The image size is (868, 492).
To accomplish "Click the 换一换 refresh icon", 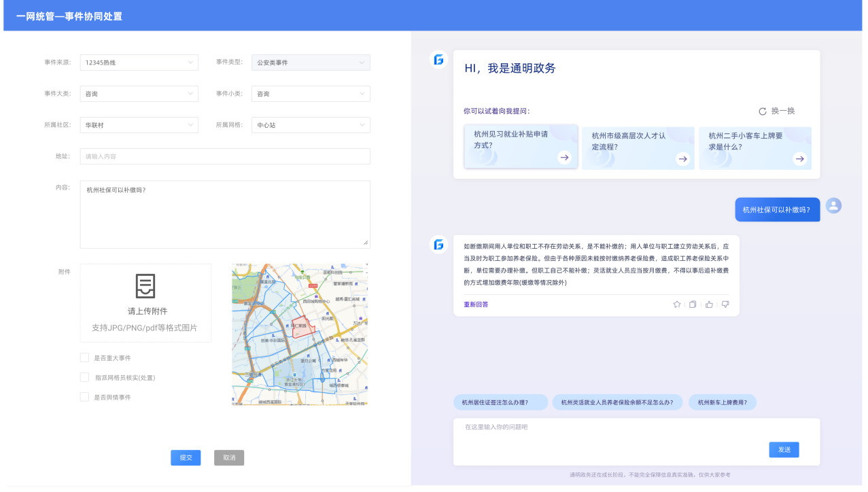I will click(x=763, y=111).
